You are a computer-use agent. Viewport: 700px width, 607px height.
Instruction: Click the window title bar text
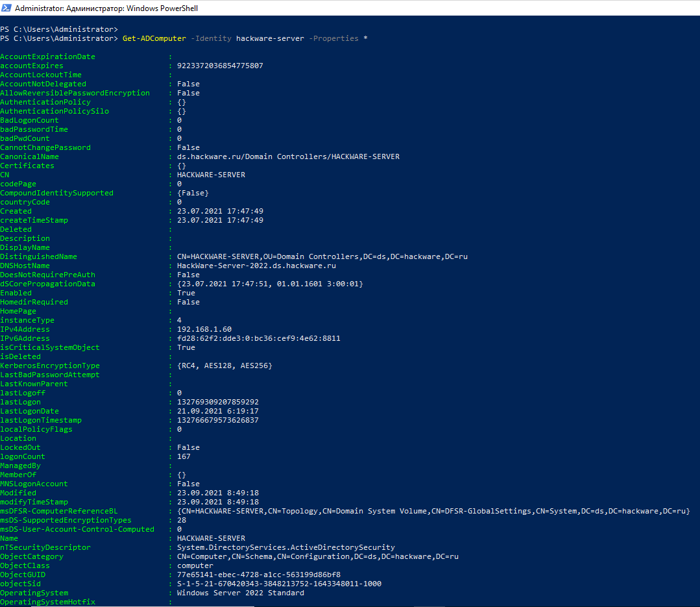(106, 8)
